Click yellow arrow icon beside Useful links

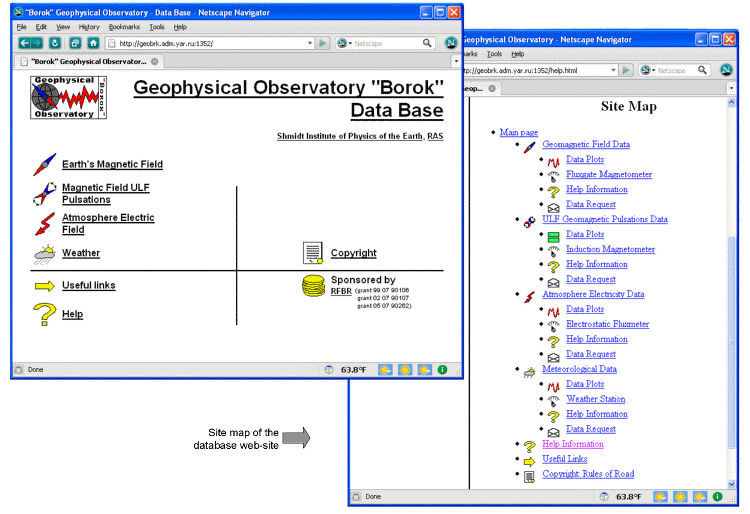[x=44, y=286]
